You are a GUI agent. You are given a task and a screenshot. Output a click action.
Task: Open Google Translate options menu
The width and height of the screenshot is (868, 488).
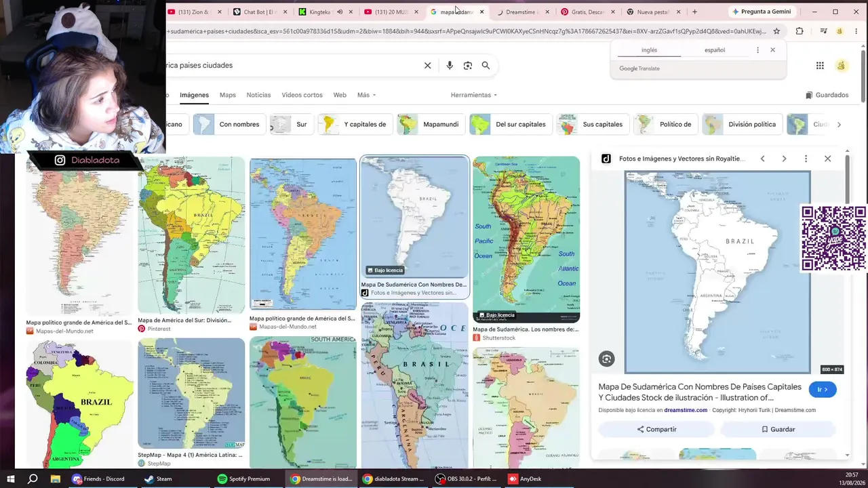click(x=757, y=50)
